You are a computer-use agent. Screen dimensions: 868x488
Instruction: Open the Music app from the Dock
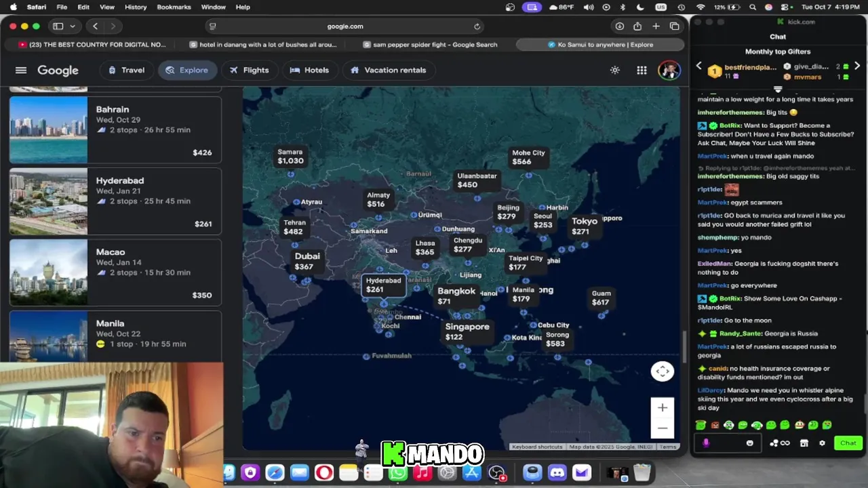(x=422, y=473)
